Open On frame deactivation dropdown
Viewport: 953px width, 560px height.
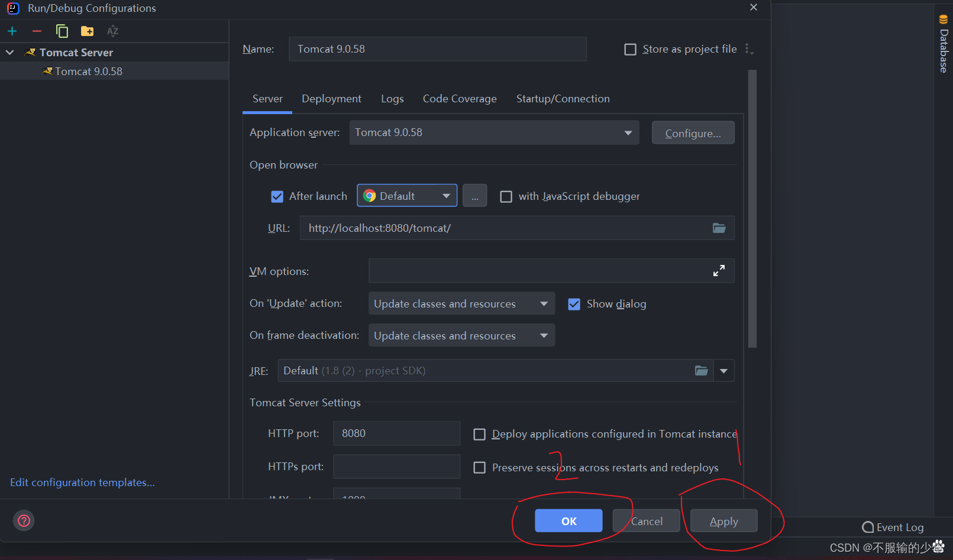pos(461,335)
